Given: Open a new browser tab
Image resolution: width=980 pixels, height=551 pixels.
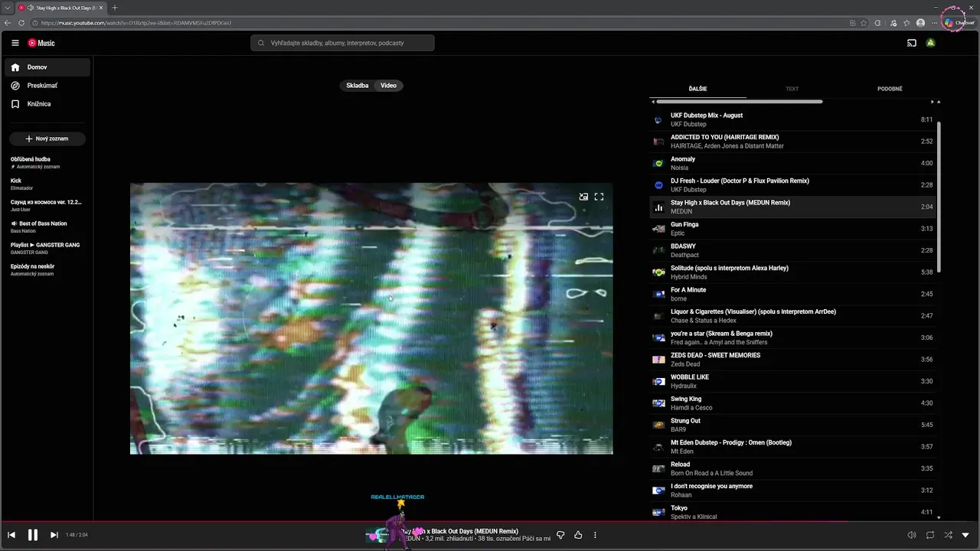Looking at the screenshot, I should pos(114,8).
